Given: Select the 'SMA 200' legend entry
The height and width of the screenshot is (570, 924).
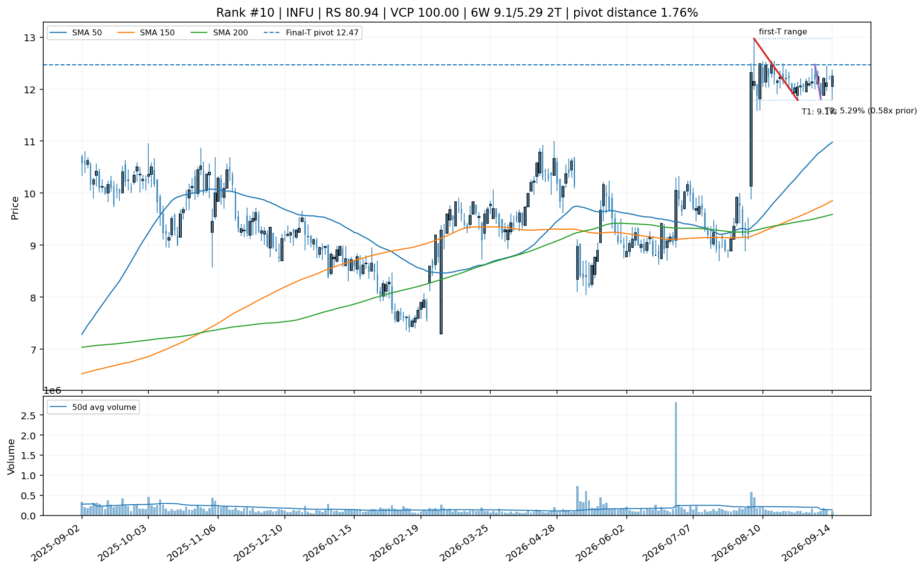Looking at the screenshot, I should click(219, 33).
